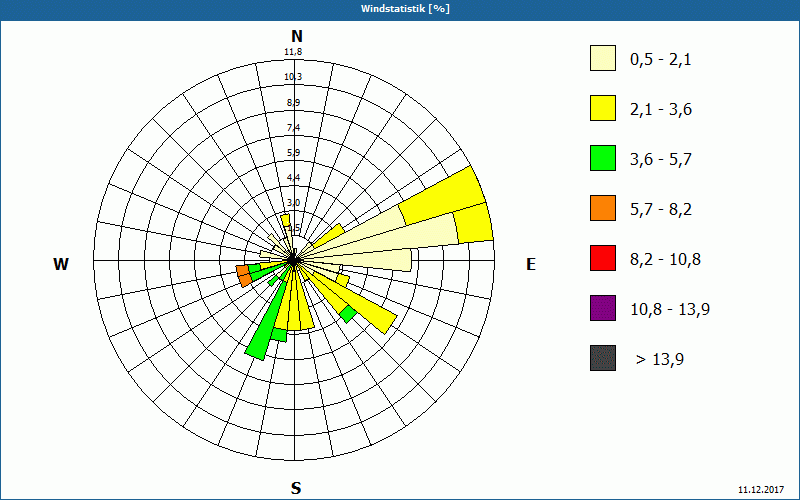Viewport: 800px width, 500px height.
Task: Click the legend label '> 13,9'
Action: [660, 360]
